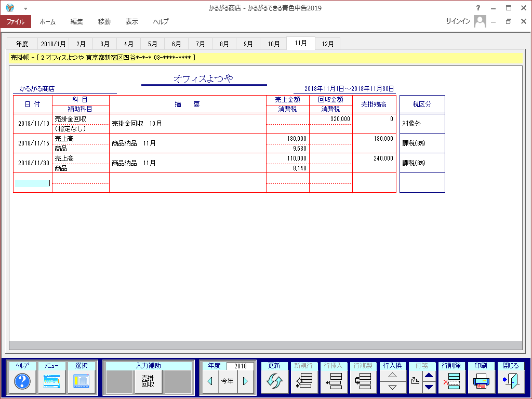Screen dimensions: 532x399
Task: Go to next fiscal year arrow
Action: point(245,381)
